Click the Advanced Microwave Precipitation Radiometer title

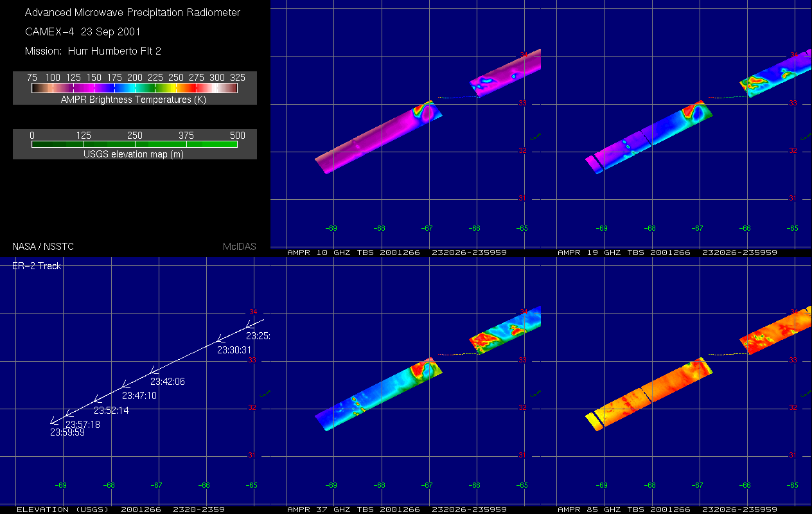(132, 13)
